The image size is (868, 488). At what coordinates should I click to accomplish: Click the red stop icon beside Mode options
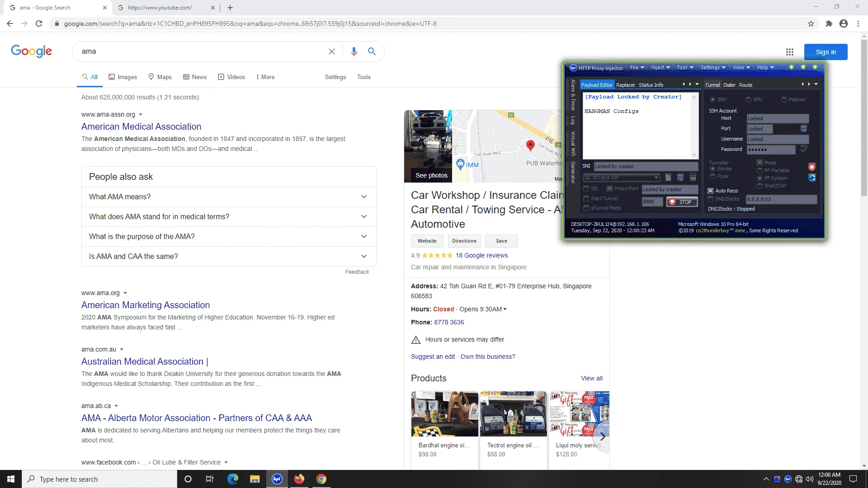click(x=812, y=167)
